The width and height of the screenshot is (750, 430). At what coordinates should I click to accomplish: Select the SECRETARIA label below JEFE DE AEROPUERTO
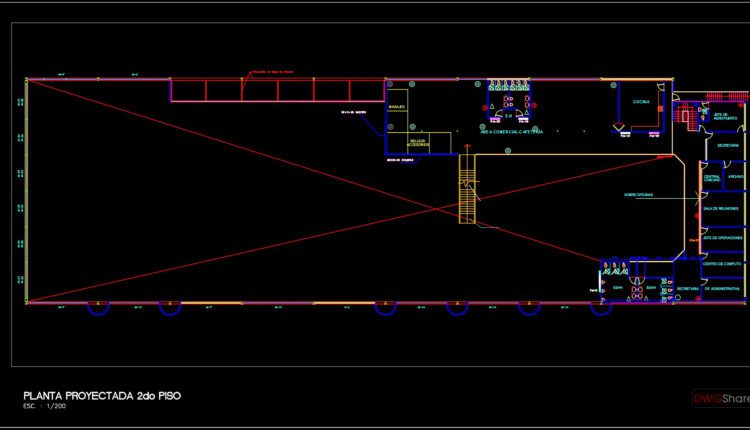pos(728,145)
